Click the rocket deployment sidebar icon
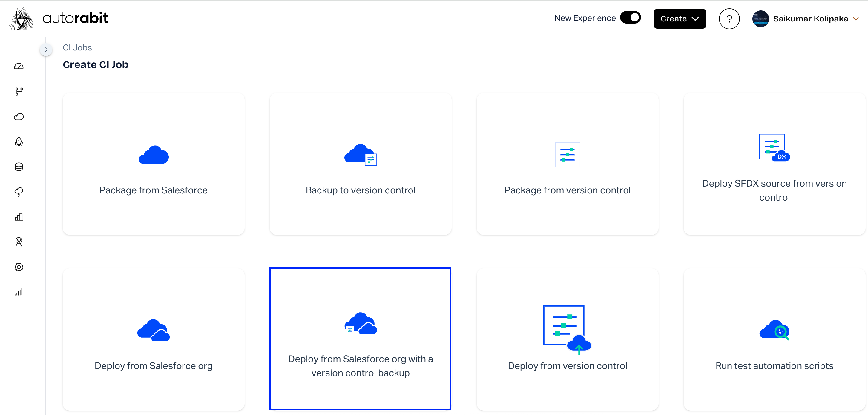 click(19, 142)
